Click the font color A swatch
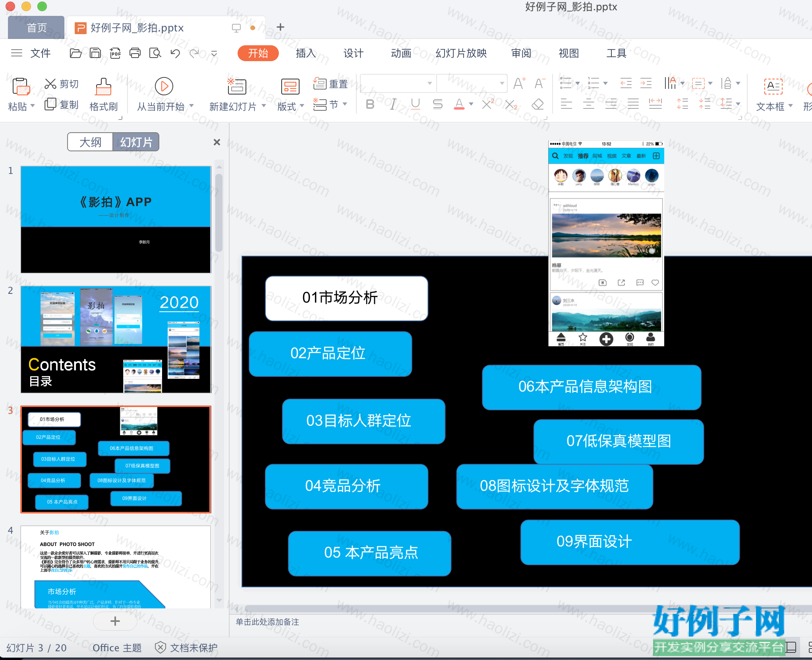 (x=459, y=104)
